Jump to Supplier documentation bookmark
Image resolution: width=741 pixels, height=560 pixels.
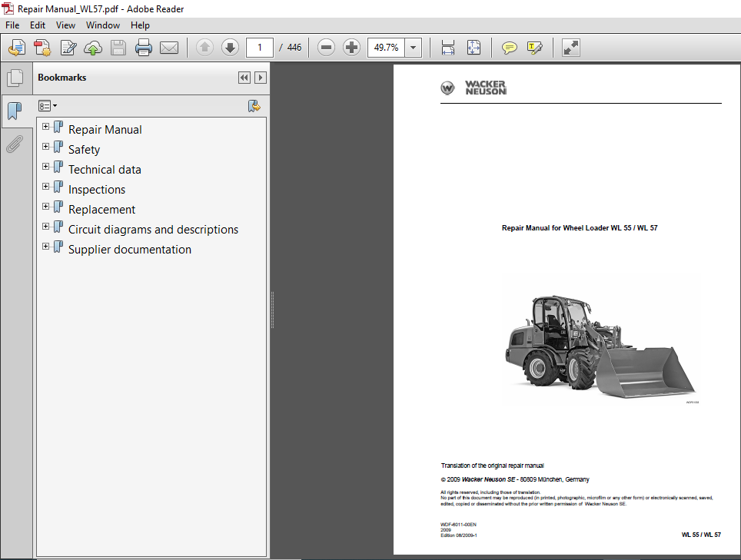click(x=129, y=250)
